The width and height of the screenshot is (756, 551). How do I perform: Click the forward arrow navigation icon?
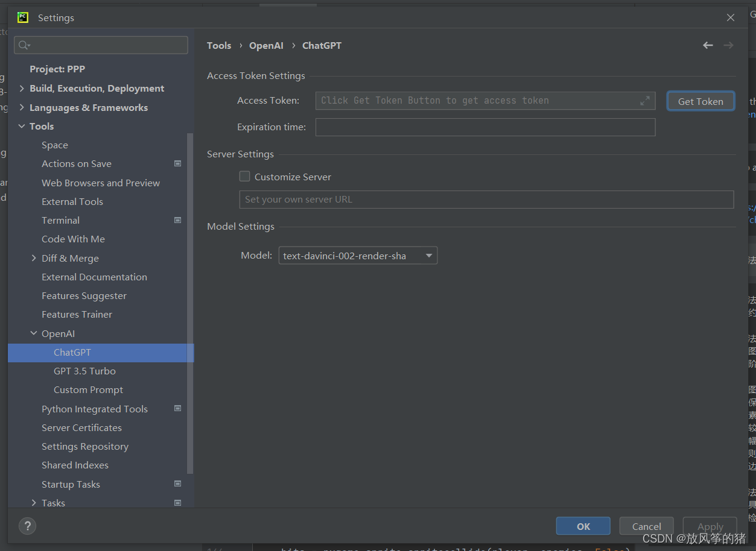728,45
